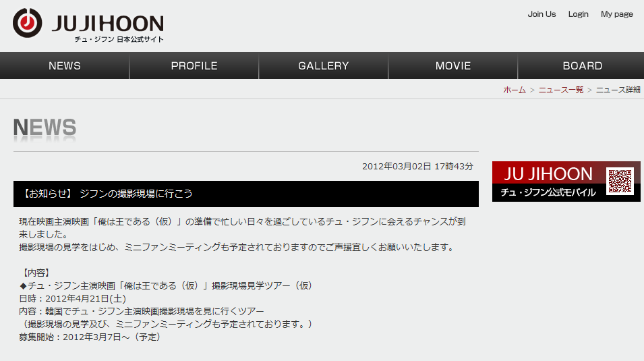644x361 pixels.
Task: Click the Login link
Action: click(x=579, y=14)
